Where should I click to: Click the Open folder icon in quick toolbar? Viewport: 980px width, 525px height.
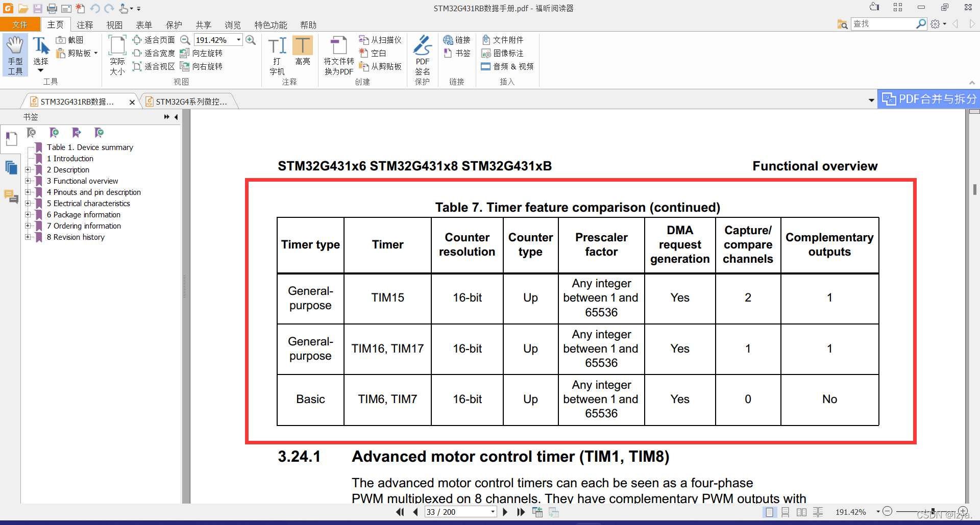point(23,8)
